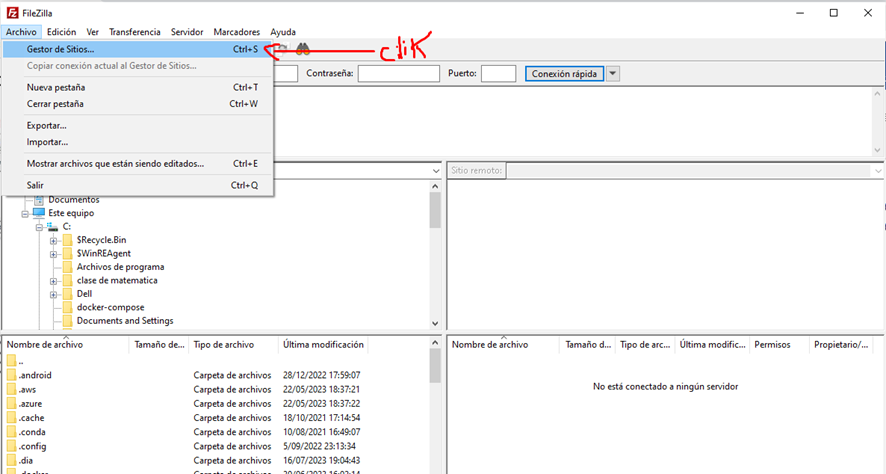Image resolution: width=886 pixels, height=474 pixels.
Task: Click the local tree scrollbar down arrow
Action: [435, 323]
